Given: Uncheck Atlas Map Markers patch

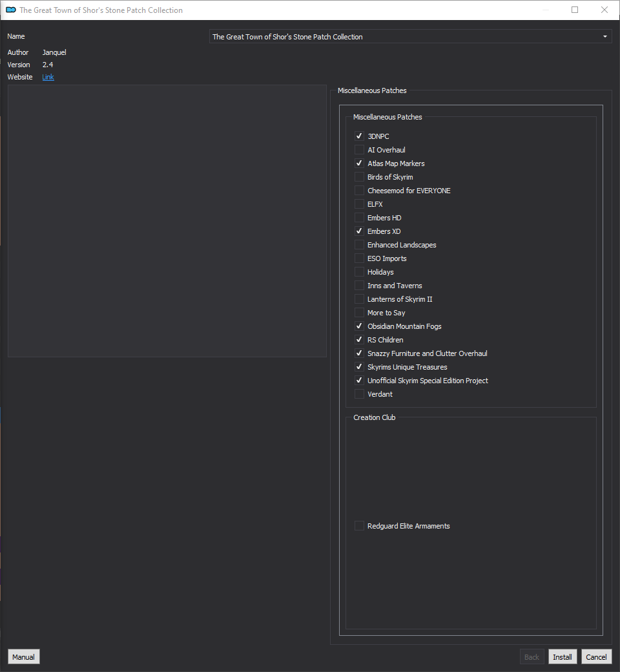Looking at the screenshot, I should [359, 163].
